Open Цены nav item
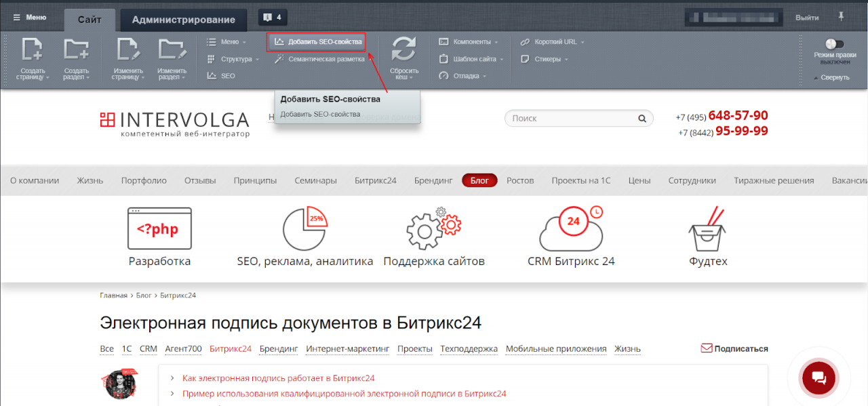 639,180
